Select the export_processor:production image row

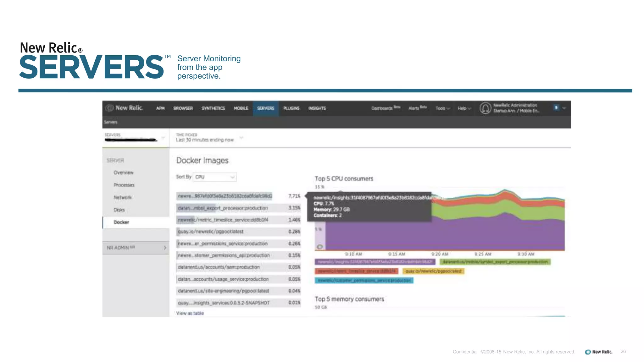click(x=238, y=208)
